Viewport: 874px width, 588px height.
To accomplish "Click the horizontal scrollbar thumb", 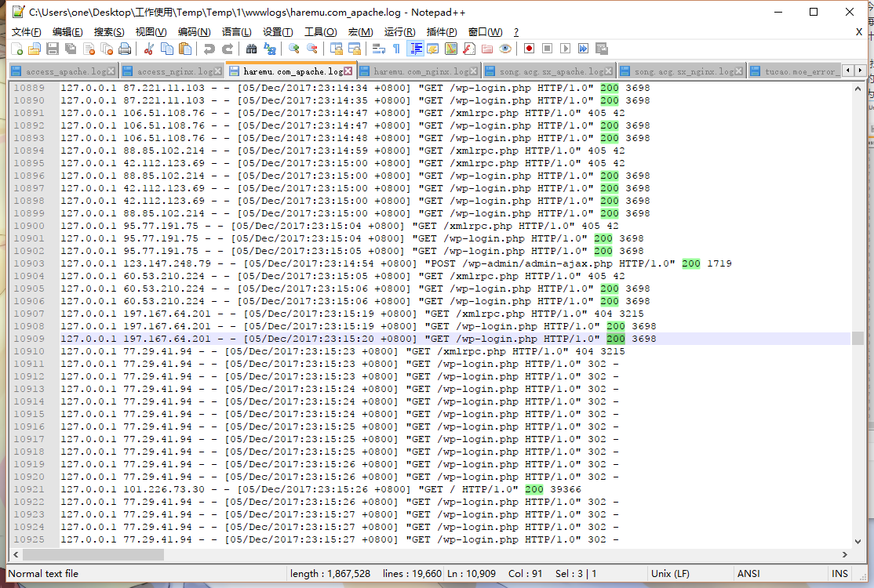I will [x=86, y=554].
